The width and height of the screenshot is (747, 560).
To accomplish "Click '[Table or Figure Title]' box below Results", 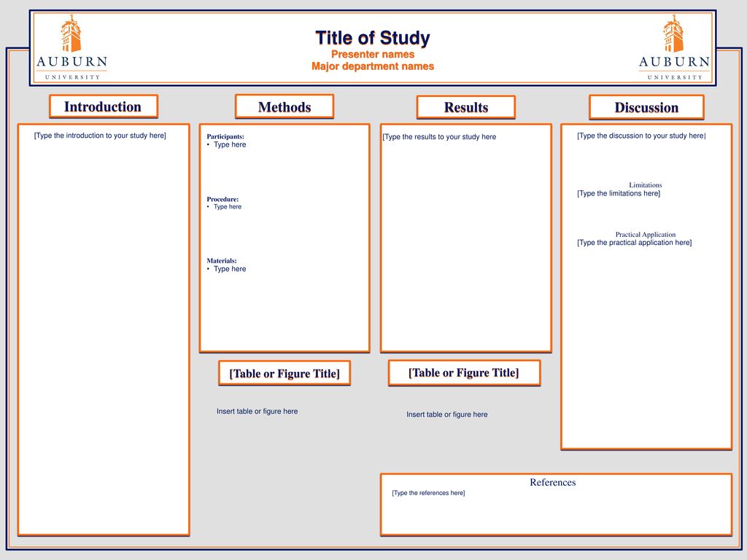I will point(464,373).
